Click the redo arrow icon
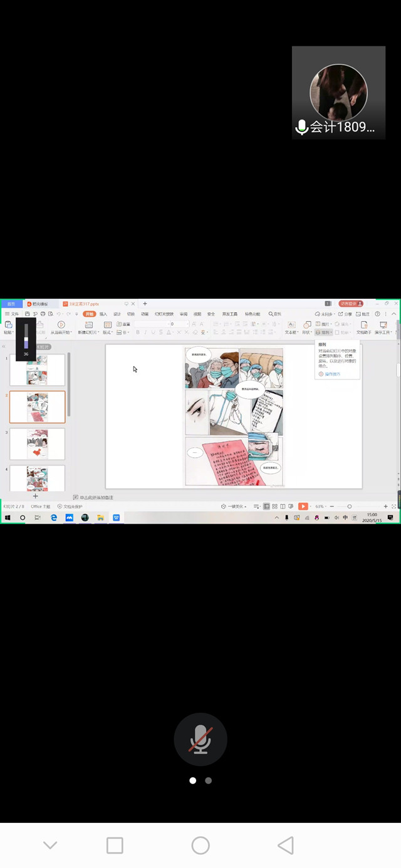The width and height of the screenshot is (401, 868). pos(68,314)
